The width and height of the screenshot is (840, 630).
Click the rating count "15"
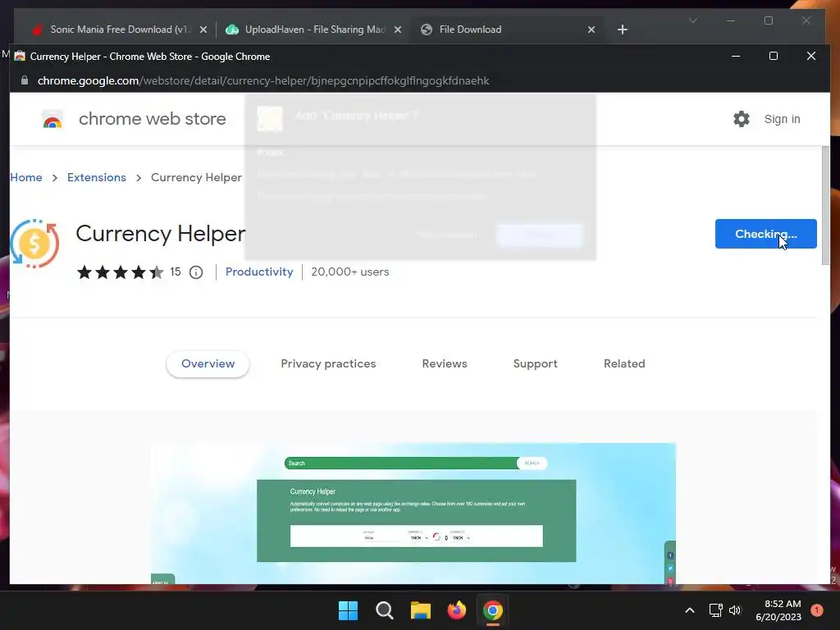pos(176,272)
